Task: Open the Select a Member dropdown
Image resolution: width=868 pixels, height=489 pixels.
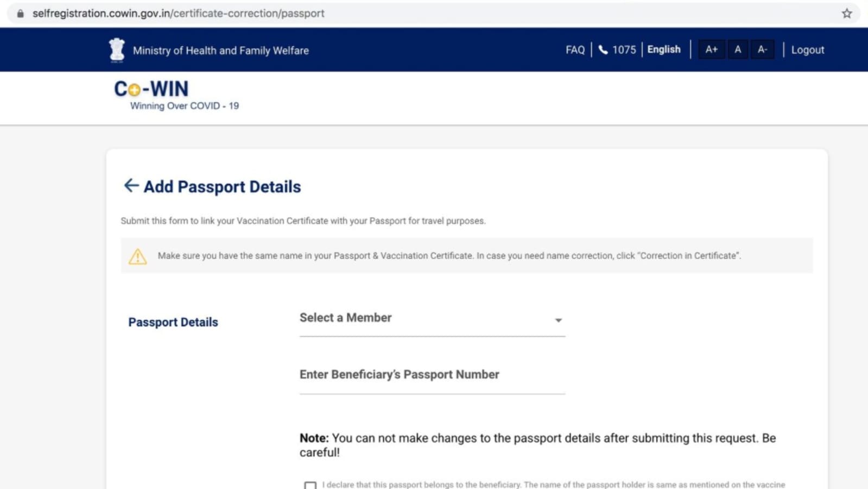Action: pos(432,321)
